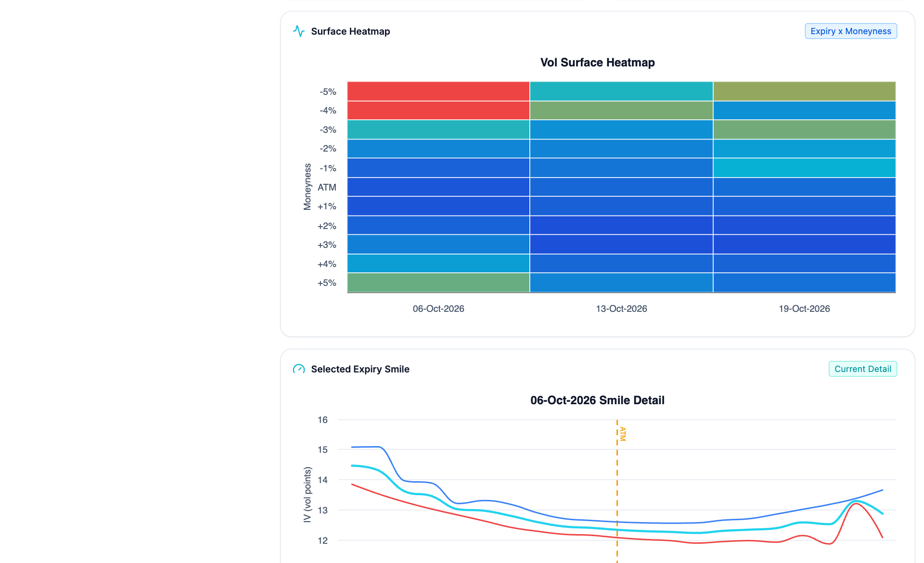Click the +2% moneyness axis label
The image size is (924, 563).
point(327,226)
